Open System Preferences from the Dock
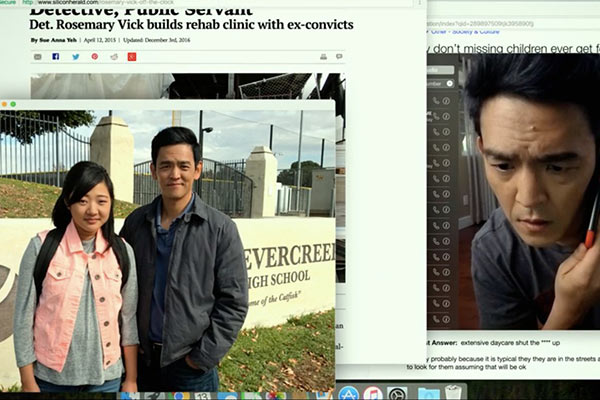The width and height of the screenshot is (600, 400). click(397, 393)
